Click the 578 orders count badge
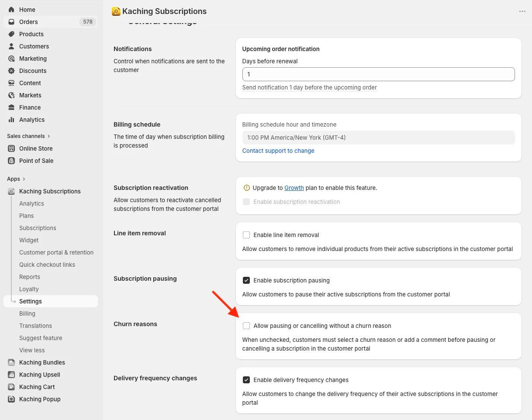532x420 pixels. pyautogui.click(x=88, y=22)
